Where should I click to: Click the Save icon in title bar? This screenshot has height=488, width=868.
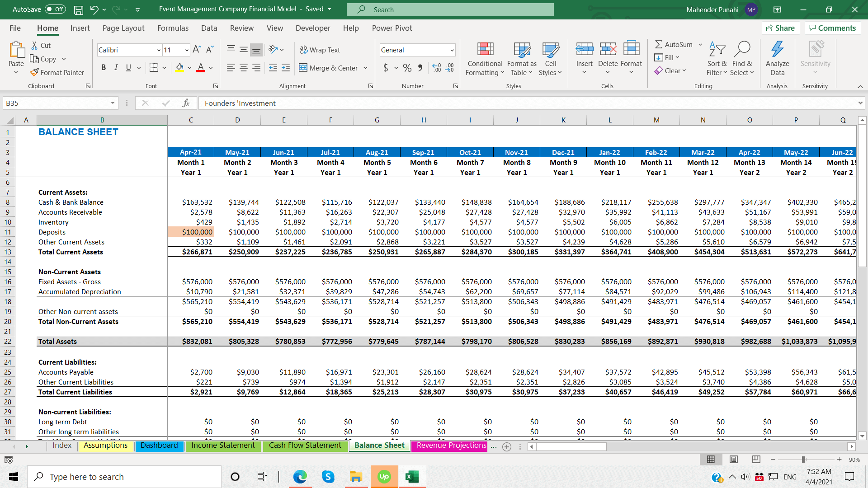(79, 9)
